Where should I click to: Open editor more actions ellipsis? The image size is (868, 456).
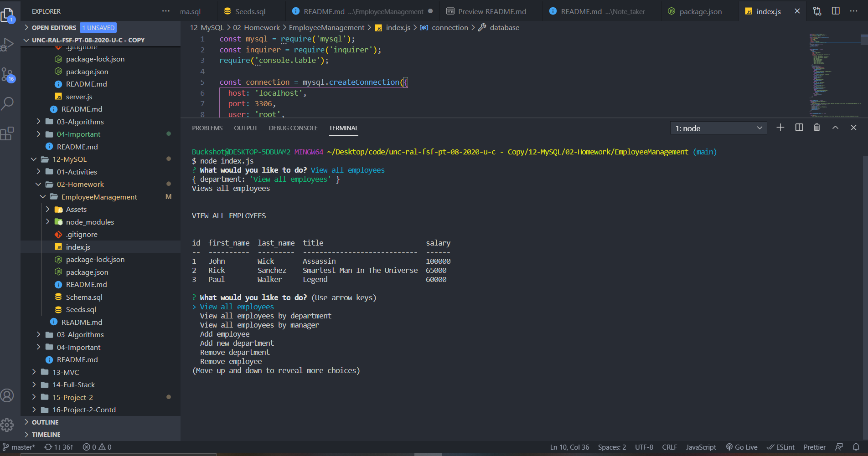coord(853,11)
